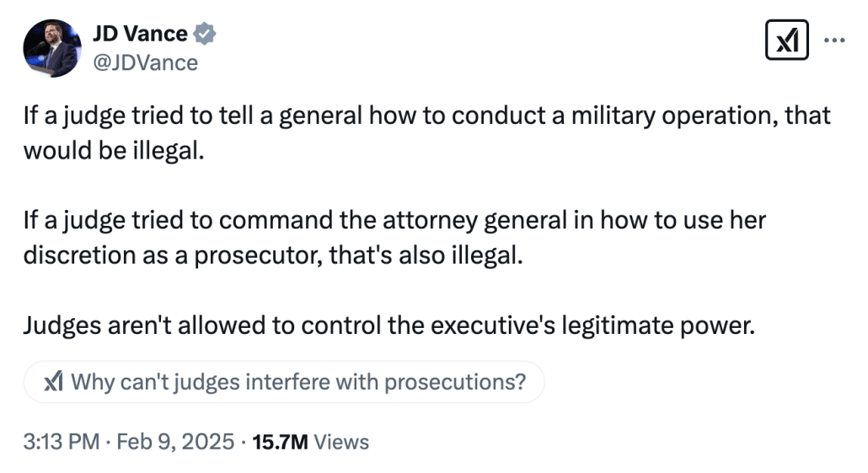Click the JD Vance display name
The height and width of the screenshot is (473, 868).
(x=140, y=35)
